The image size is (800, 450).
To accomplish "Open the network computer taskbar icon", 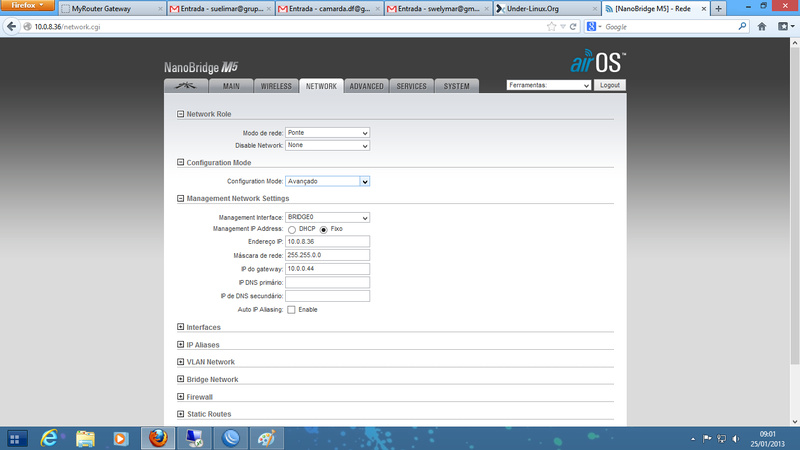I will 194,438.
